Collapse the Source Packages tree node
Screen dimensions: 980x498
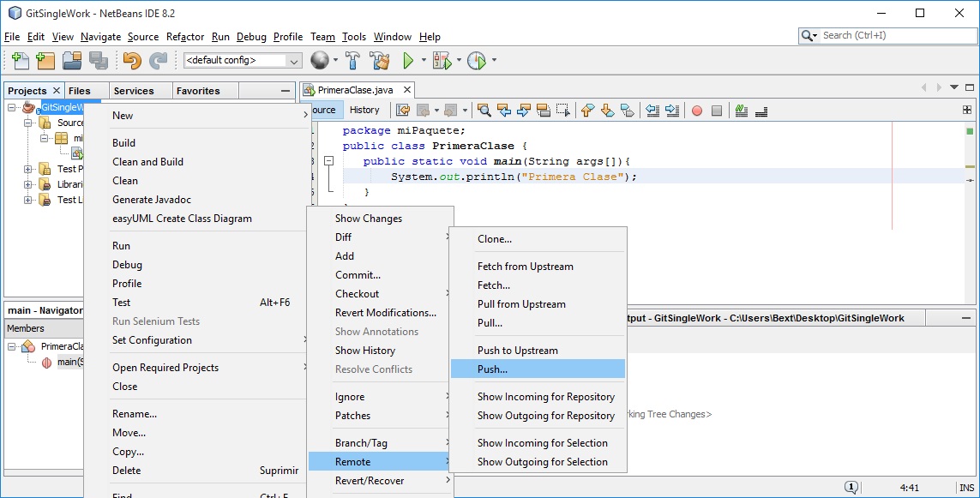(x=27, y=123)
